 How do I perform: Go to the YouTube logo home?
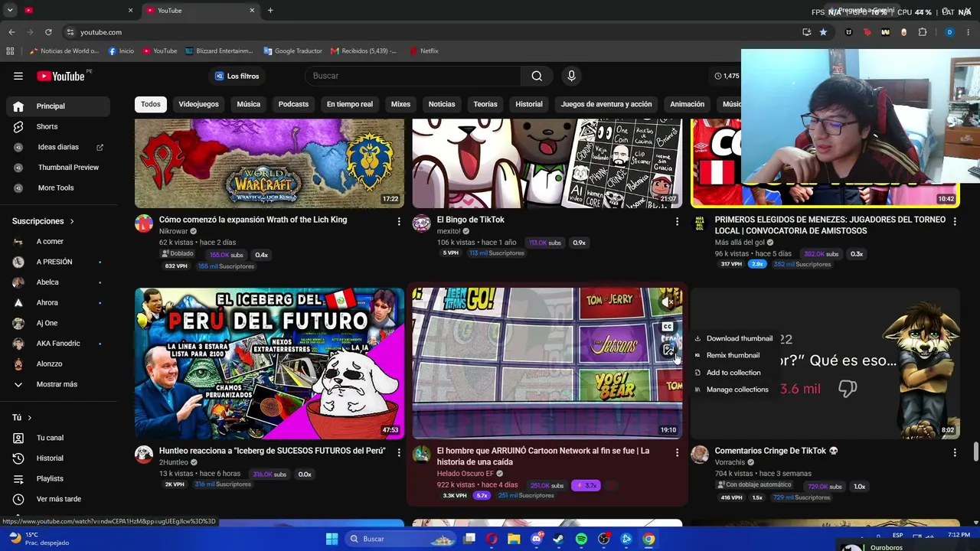pyautogui.click(x=60, y=76)
